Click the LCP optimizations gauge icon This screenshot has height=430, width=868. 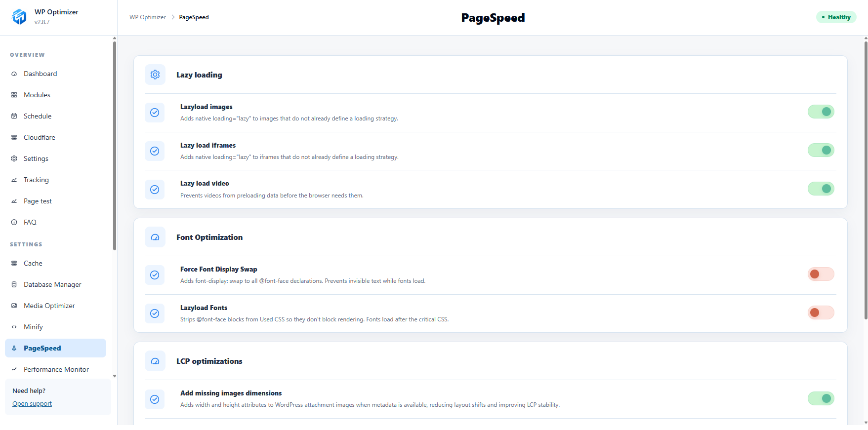tap(155, 361)
